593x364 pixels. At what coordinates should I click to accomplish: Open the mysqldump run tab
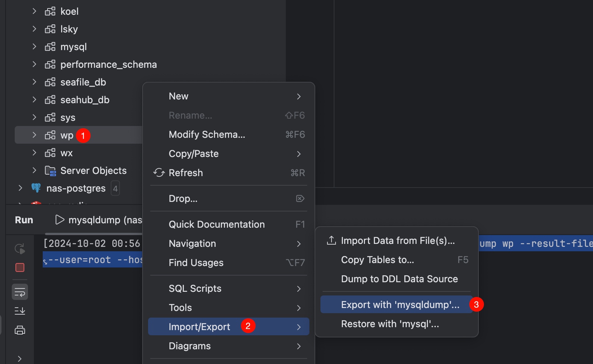click(x=99, y=220)
